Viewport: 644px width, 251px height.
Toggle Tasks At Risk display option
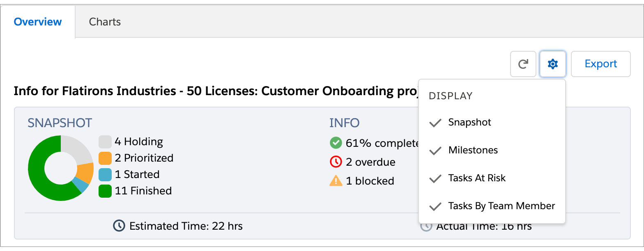(492, 178)
